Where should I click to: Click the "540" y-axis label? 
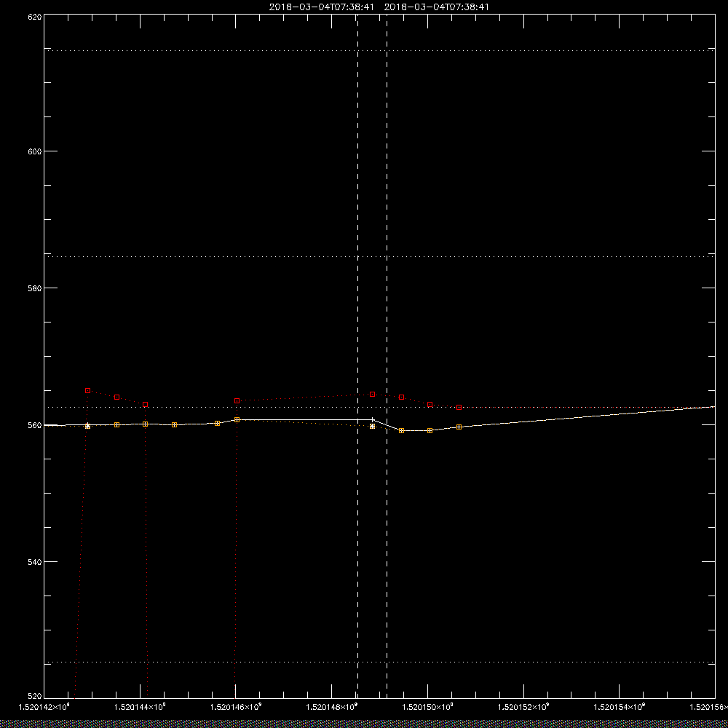click(x=35, y=562)
